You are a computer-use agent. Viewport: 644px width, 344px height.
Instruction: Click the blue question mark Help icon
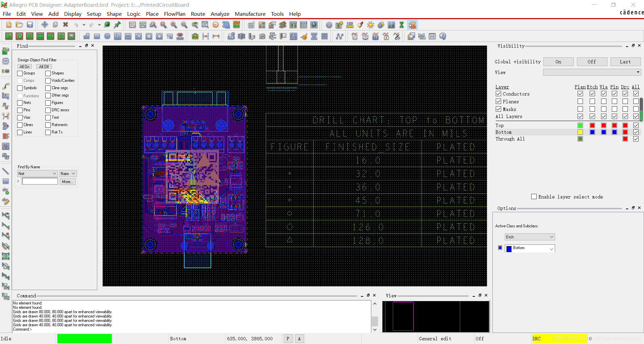pos(443,36)
